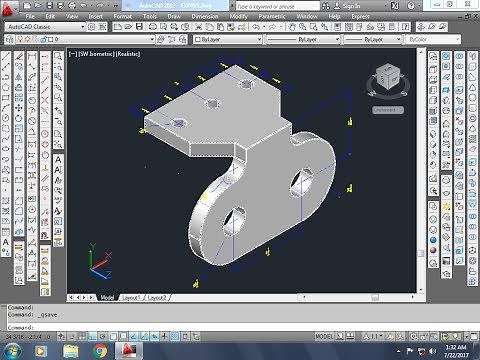
Task: Open the File menu
Action: 30,16
